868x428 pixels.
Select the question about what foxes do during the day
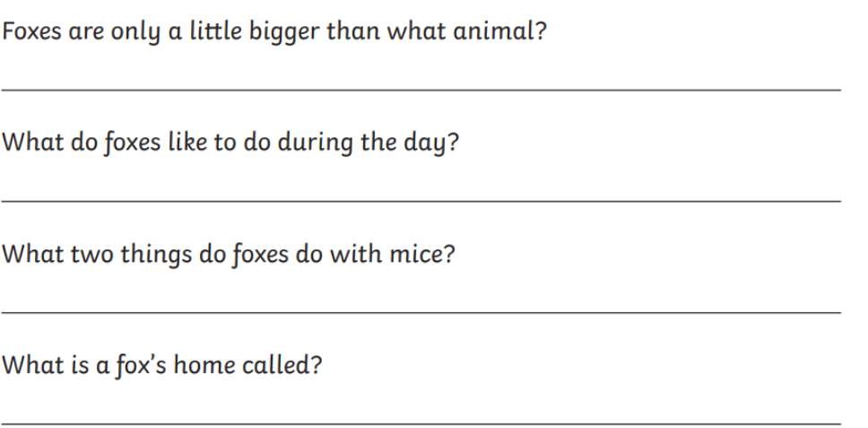point(230,144)
